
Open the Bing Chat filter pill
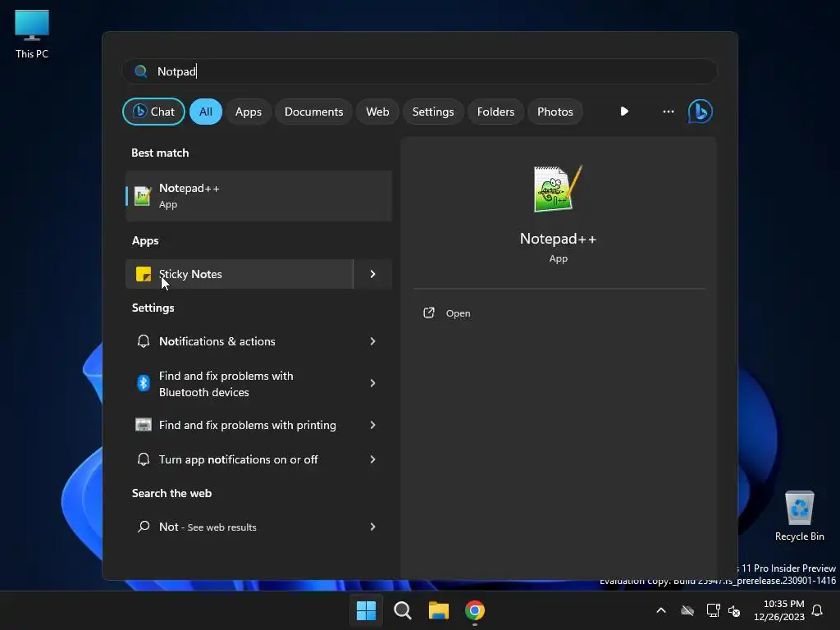[x=153, y=112]
